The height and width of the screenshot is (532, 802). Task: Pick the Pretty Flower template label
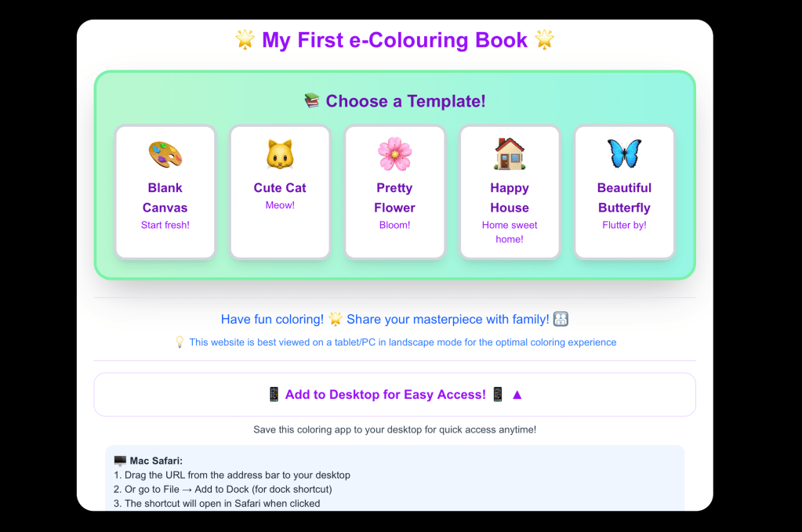coord(394,197)
